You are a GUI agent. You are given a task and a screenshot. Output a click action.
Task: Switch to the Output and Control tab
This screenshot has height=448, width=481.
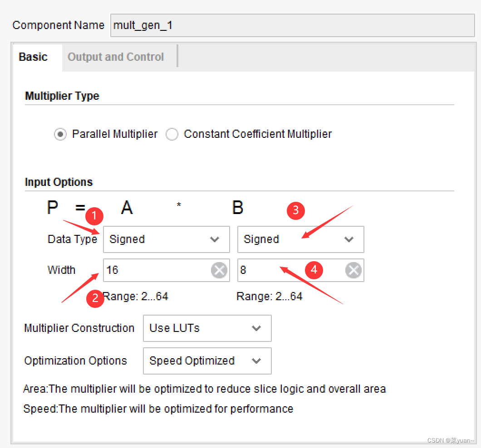point(116,57)
